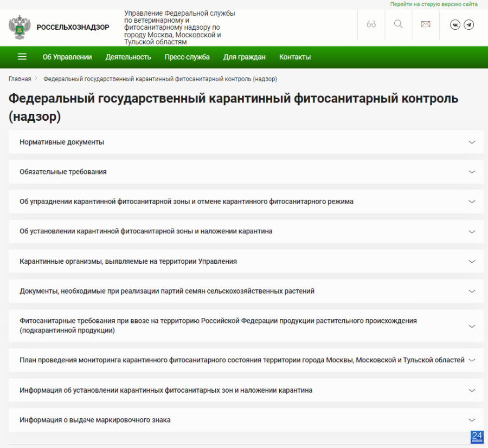The height and width of the screenshot is (448, 488).
Task: Click the blue 24 badge icon
Action: point(477,437)
